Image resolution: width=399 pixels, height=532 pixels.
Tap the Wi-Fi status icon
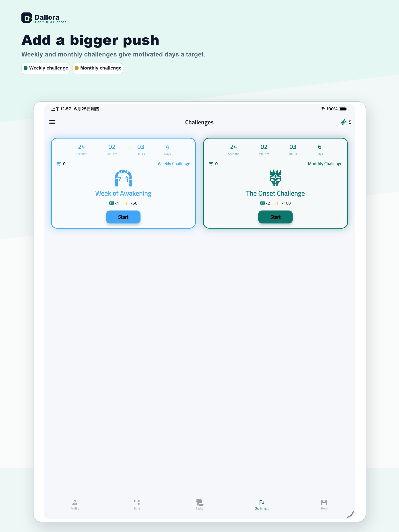tap(323, 109)
